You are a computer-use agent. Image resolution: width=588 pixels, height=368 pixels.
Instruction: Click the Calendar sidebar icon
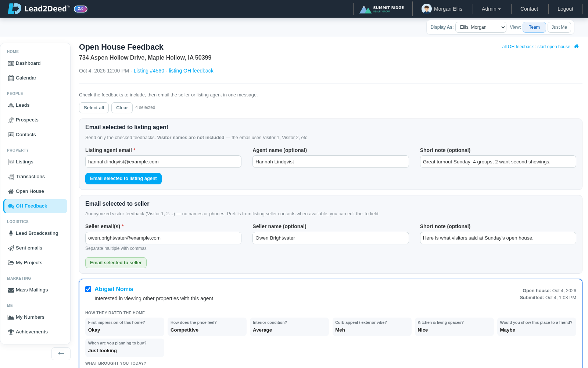click(x=11, y=78)
